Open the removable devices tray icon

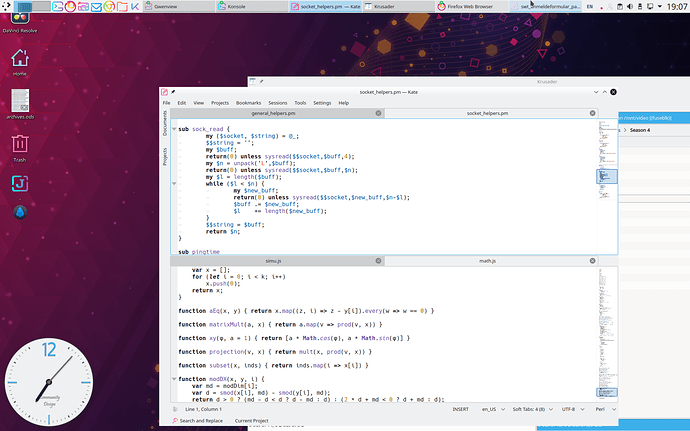(640, 7)
